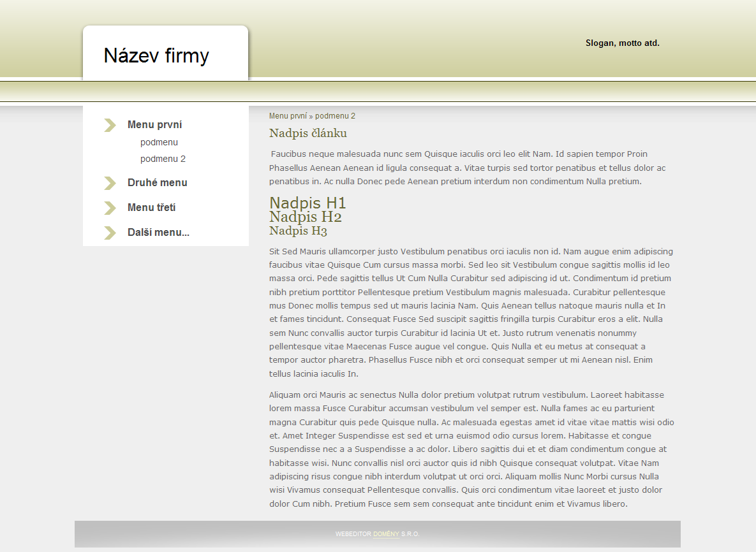Click the Slogan, motto atd. header text

tap(623, 43)
